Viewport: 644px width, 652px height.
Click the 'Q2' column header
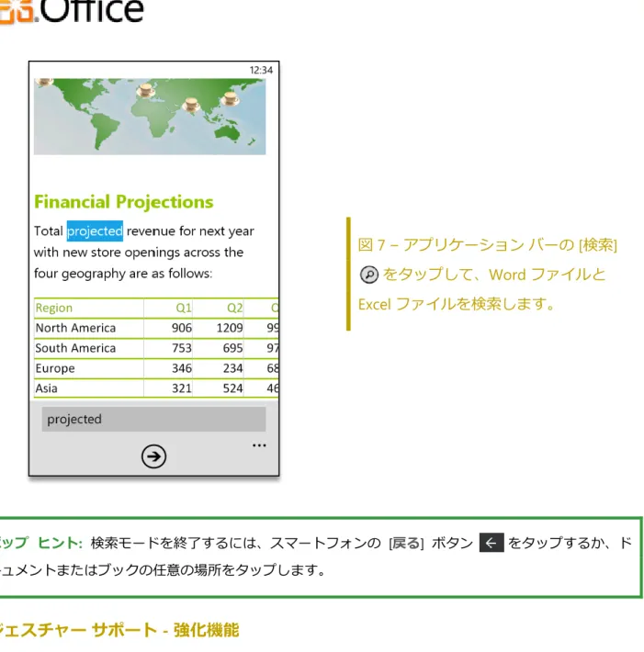[x=234, y=309]
